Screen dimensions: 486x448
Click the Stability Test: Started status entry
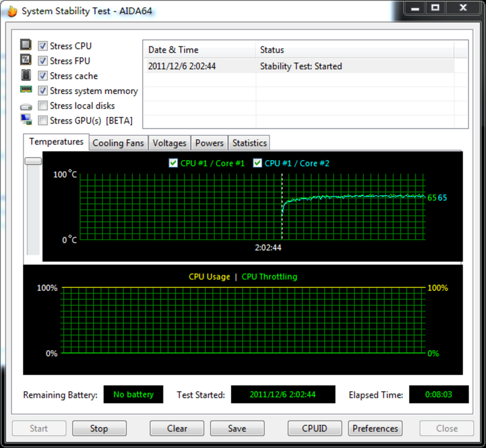pos(301,66)
